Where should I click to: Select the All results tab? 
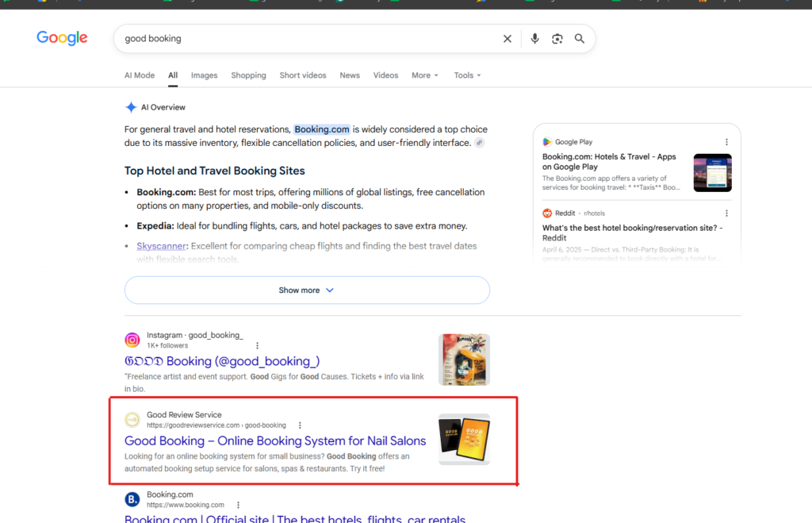point(173,75)
